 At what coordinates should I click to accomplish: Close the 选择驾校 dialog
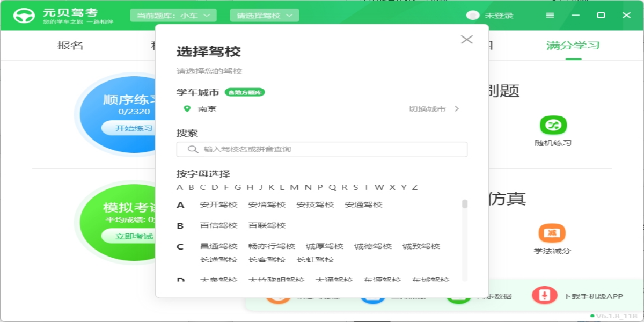(x=466, y=39)
